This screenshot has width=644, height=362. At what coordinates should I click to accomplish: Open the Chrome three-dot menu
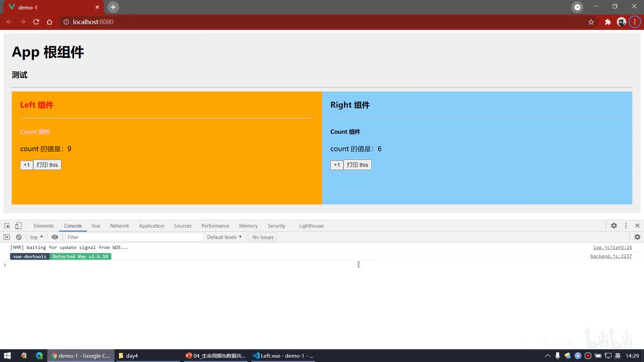(635, 22)
